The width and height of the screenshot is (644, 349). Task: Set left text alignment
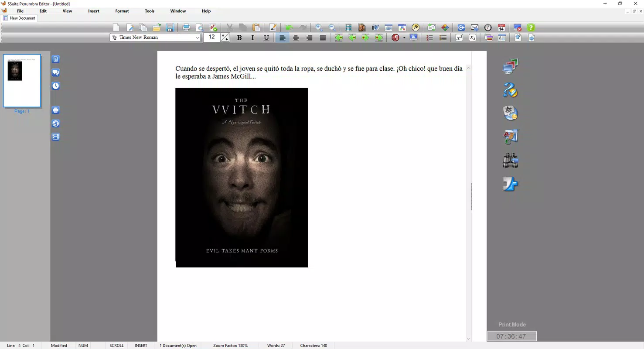point(283,38)
